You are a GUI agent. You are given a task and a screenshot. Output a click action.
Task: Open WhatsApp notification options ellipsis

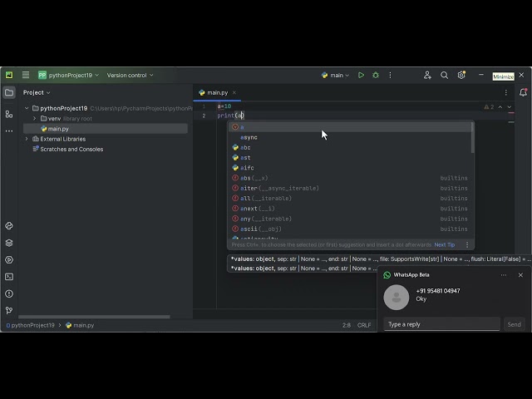[x=504, y=275]
